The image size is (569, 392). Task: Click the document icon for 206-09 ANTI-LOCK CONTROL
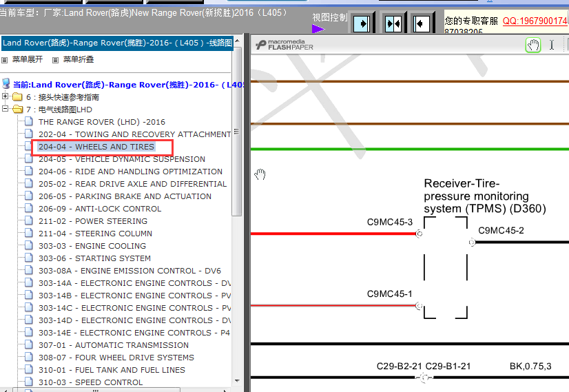point(29,208)
